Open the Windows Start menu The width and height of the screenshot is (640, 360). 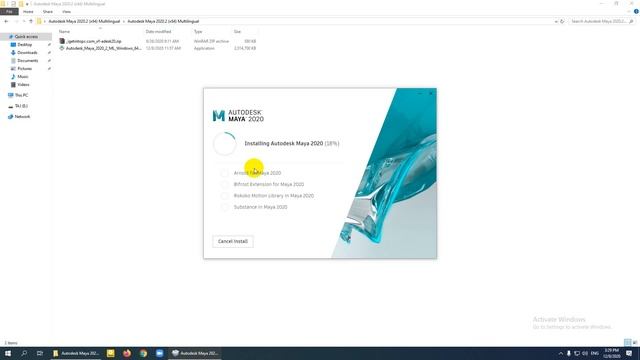pos(8,353)
